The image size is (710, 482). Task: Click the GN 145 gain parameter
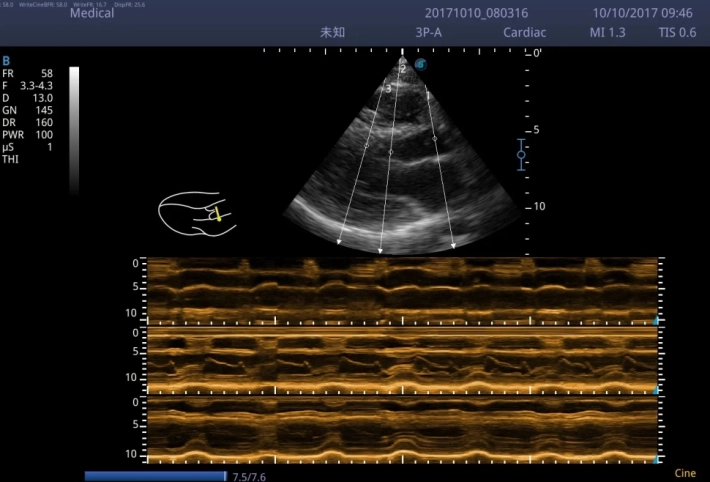pyautogui.click(x=28, y=108)
